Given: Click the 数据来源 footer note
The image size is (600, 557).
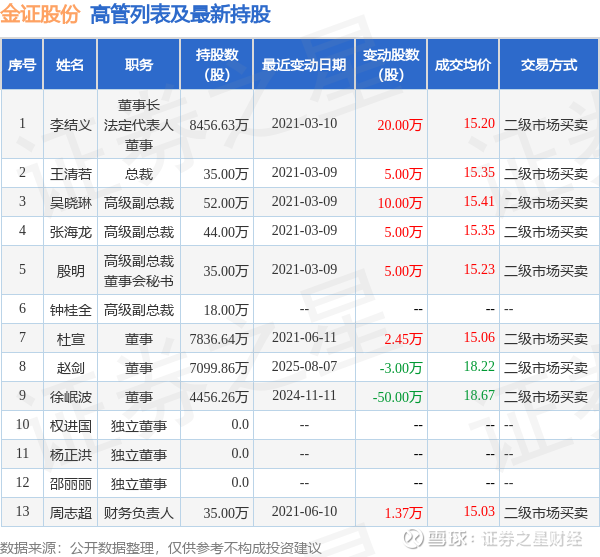Looking at the screenshot, I should point(161,548).
